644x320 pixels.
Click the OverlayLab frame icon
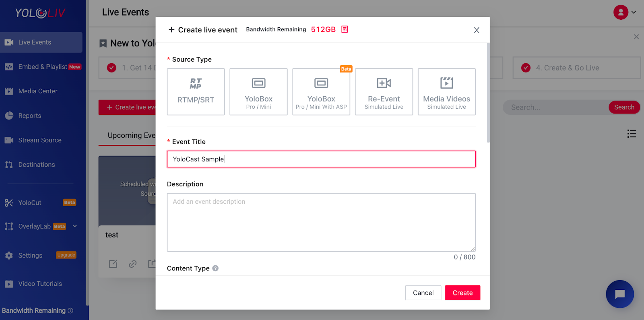(9, 226)
